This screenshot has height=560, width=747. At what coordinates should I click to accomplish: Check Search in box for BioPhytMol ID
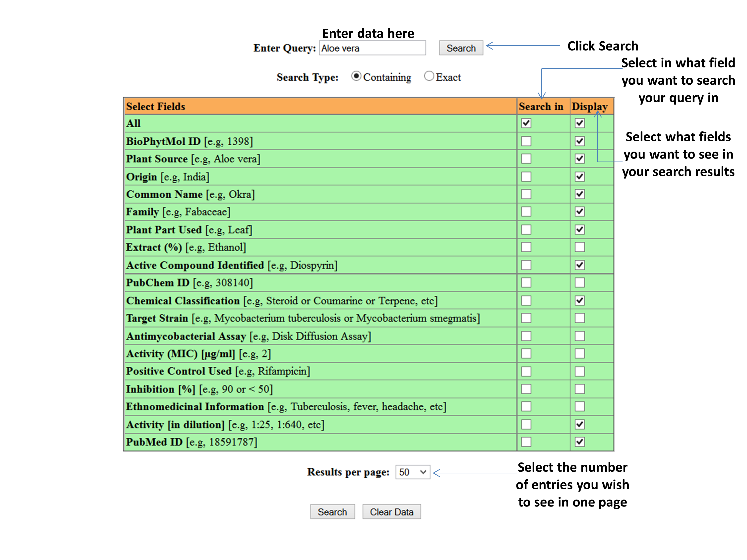click(526, 141)
